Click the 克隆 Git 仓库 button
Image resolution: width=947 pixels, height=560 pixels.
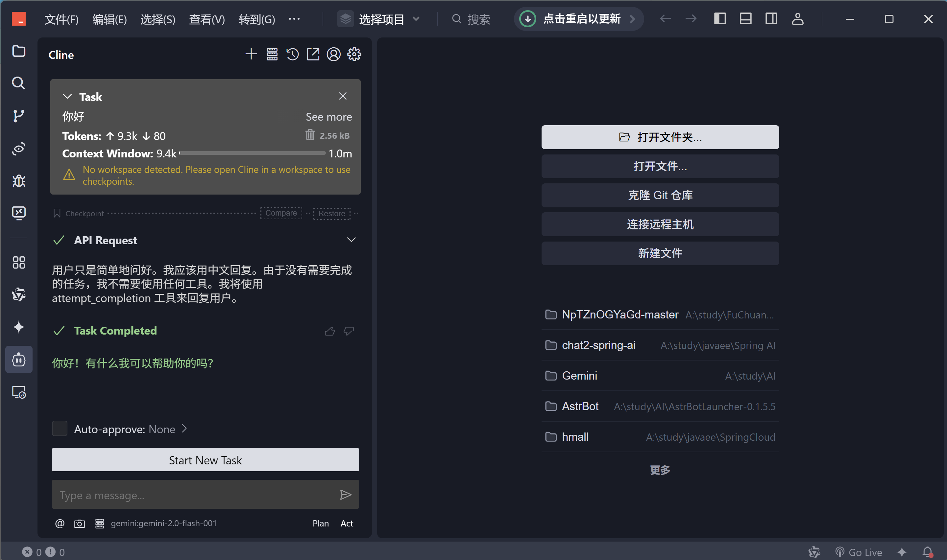click(660, 196)
